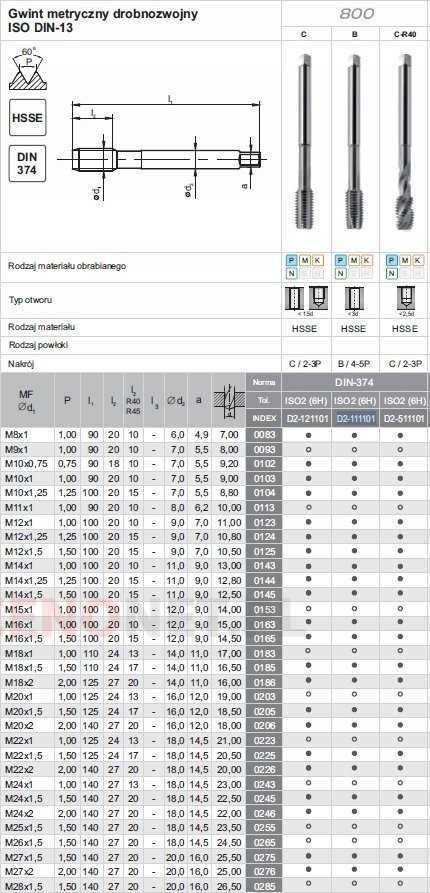Click the yellow M material square in column B

coord(354,260)
